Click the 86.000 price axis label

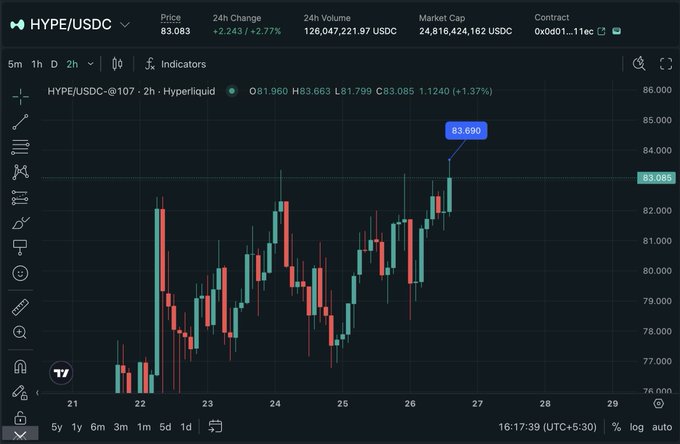[657, 90]
